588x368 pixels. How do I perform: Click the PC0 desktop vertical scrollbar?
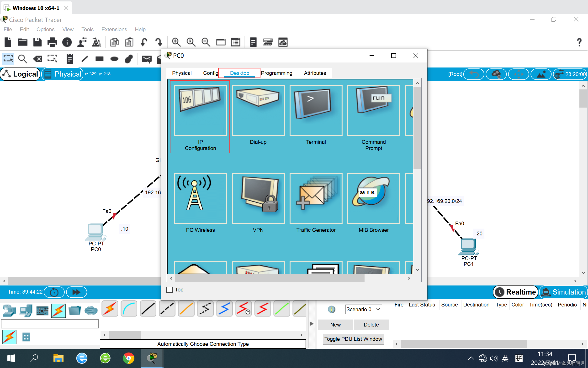pos(417,128)
